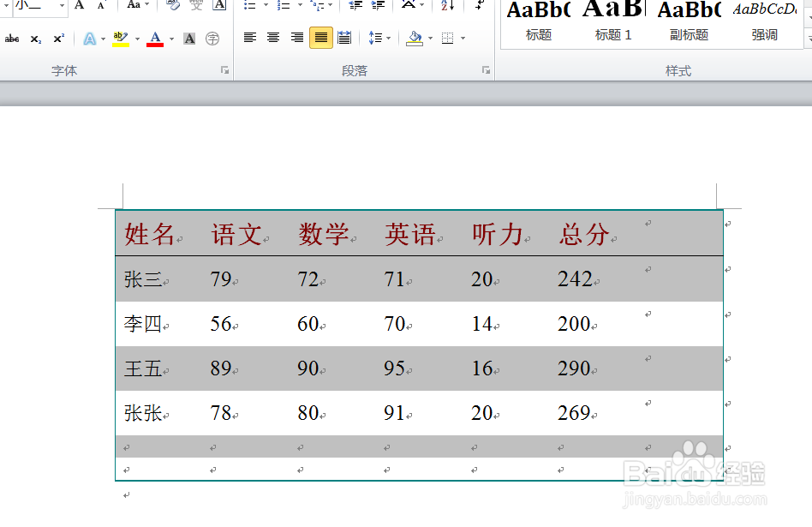Image resolution: width=812 pixels, height=527 pixels.
Task: Sort table contents A-Z
Action: pos(447,5)
